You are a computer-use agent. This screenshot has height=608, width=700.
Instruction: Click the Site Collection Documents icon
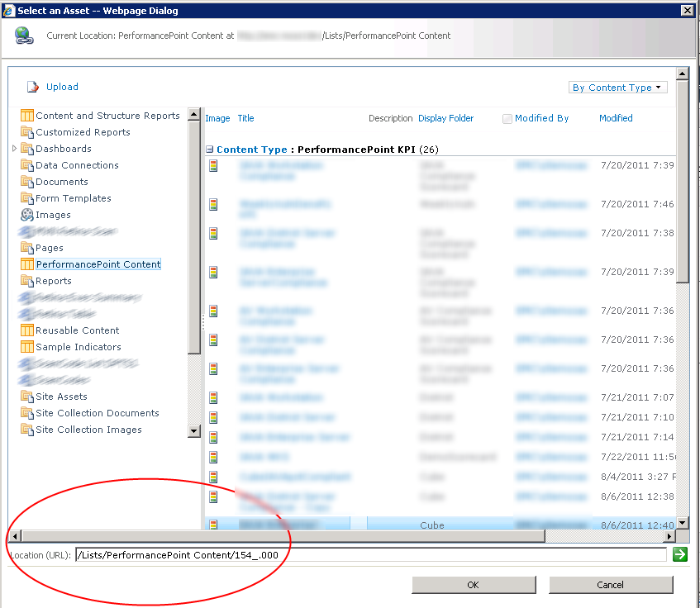26,412
